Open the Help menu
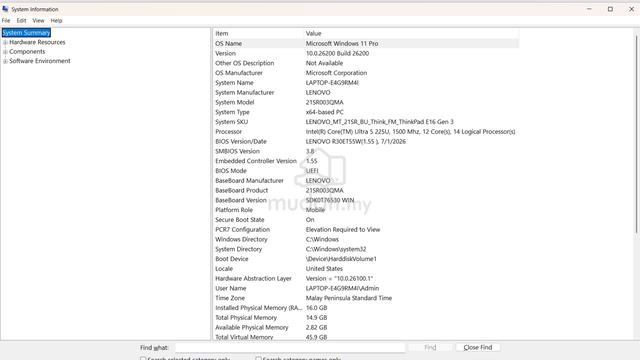This screenshot has height=360, width=640. pos(56,20)
